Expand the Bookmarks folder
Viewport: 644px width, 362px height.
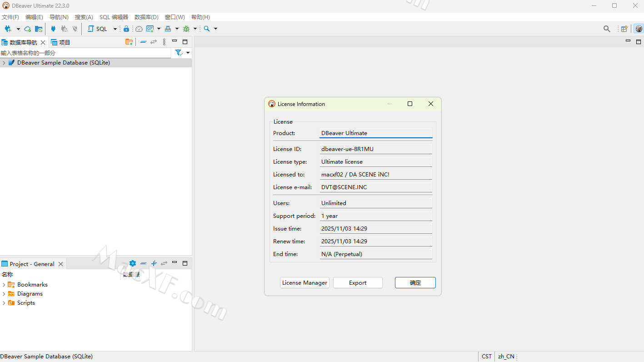4,285
